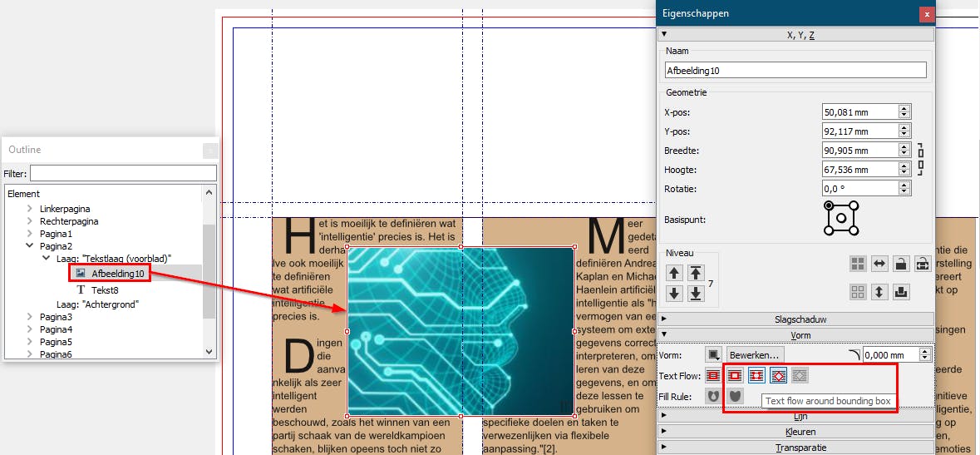The width and height of the screenshot is (980, 455).
Task: Open the Vorm shape picker dropdown
Action: (713, 355)
